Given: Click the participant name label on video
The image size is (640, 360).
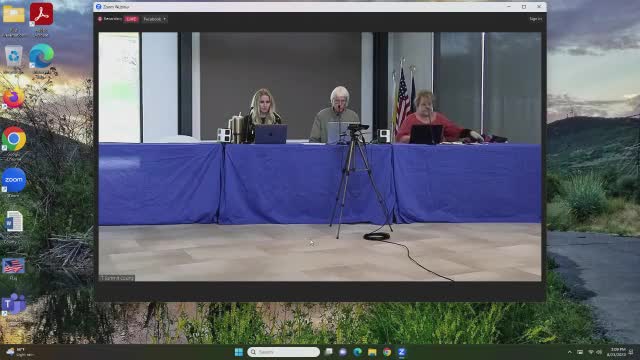Looking at the screenshot, I should pyautogui.click(x=117, y=278).
